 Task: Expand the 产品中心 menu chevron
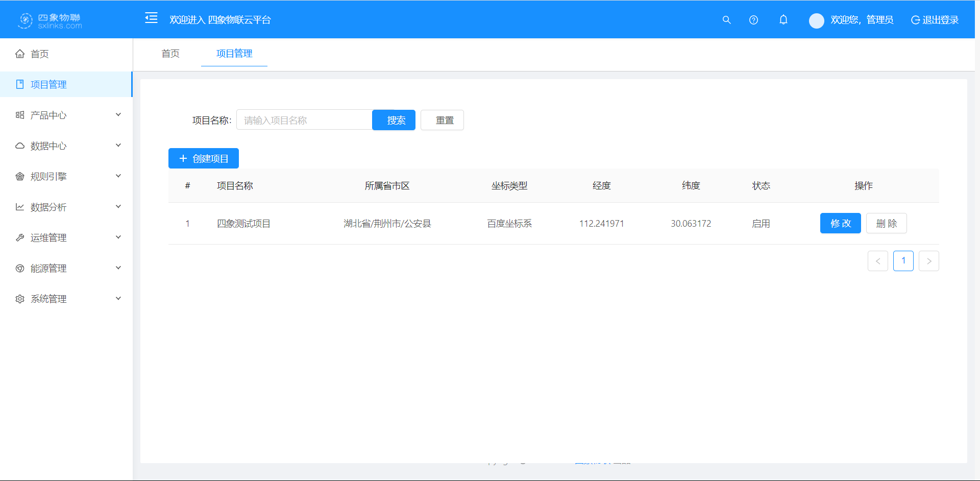pos(118,114)
